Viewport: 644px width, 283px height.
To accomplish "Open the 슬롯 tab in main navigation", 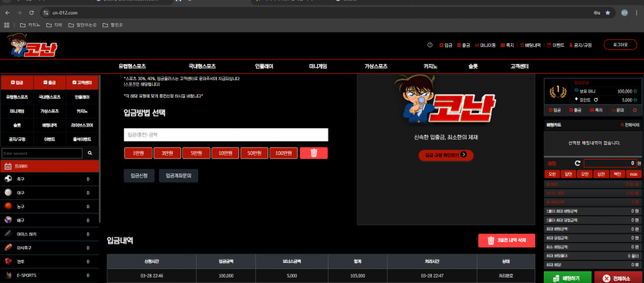I will [473, 66].
